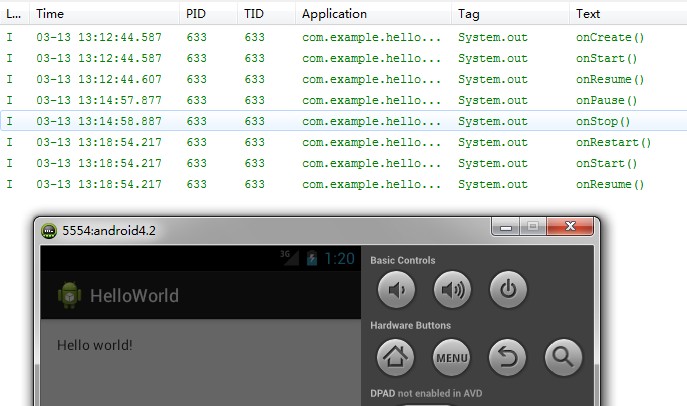Click the Application column header

(x=373, y=14)
